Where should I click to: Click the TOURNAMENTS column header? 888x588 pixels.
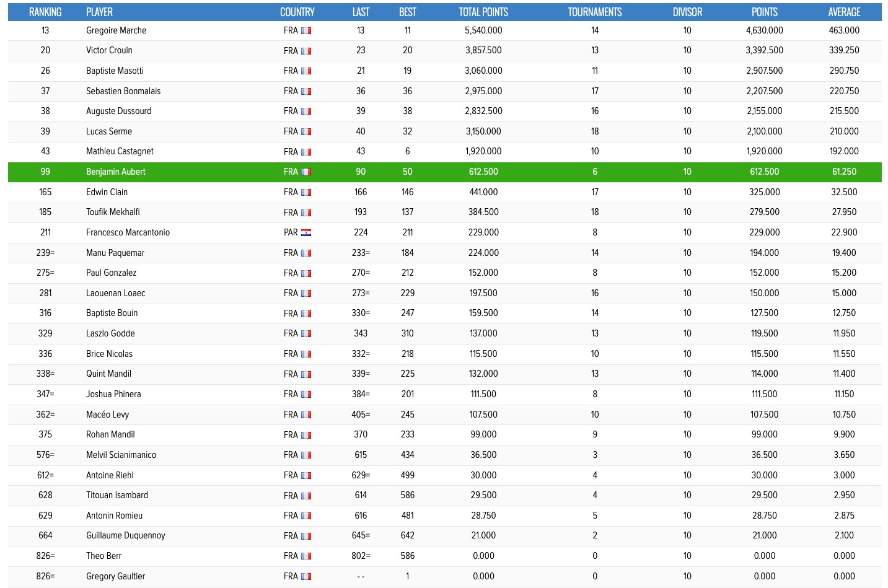point(594,12)
